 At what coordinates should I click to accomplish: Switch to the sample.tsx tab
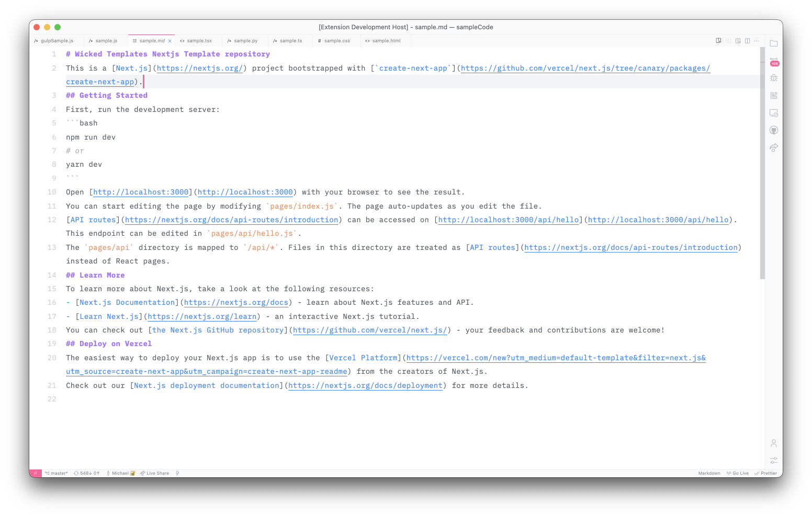click(x=199, y=41)
